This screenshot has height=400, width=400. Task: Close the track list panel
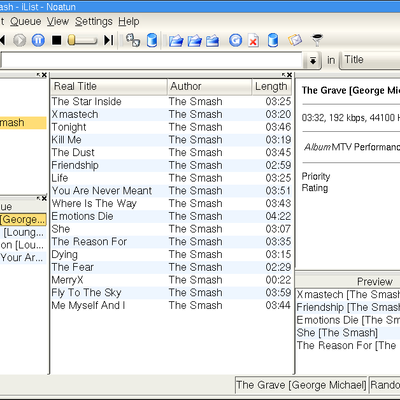pyautogui.click(x=289, y=75)
